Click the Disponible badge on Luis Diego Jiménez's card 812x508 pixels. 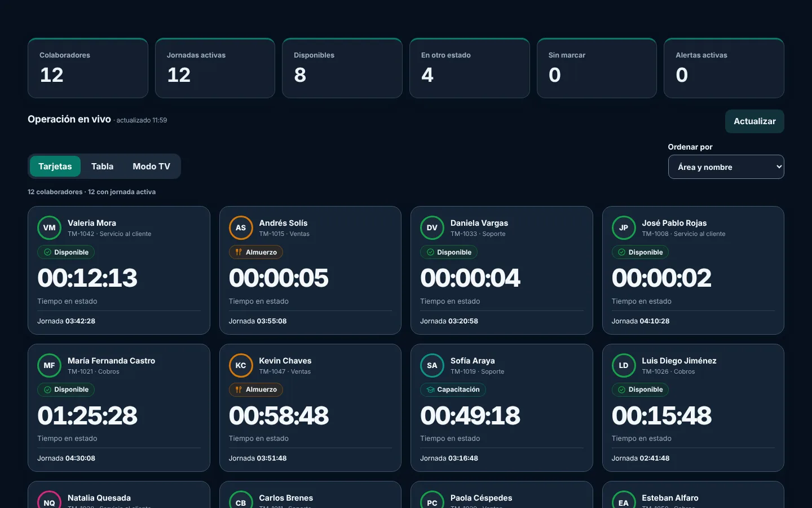pyautogui.click(x=641, y=389)
